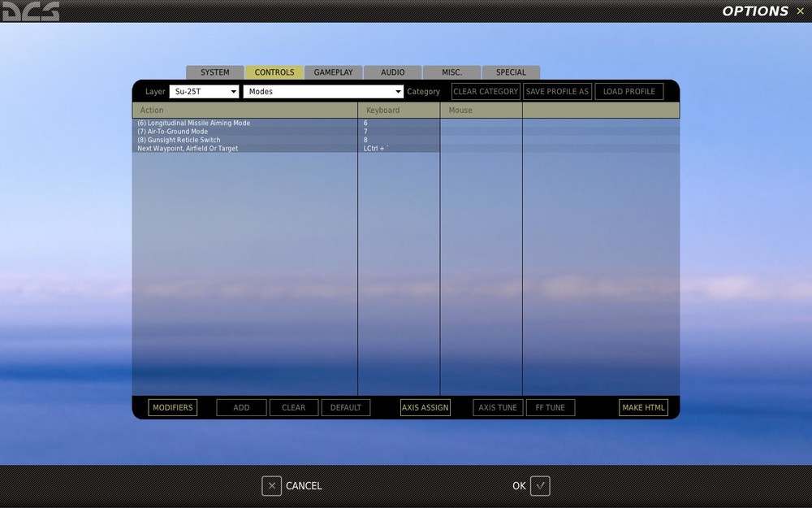The width and height of the screenshot is (812, 508).
Task: Confirm with the OK label
Action: pos(519,486)
